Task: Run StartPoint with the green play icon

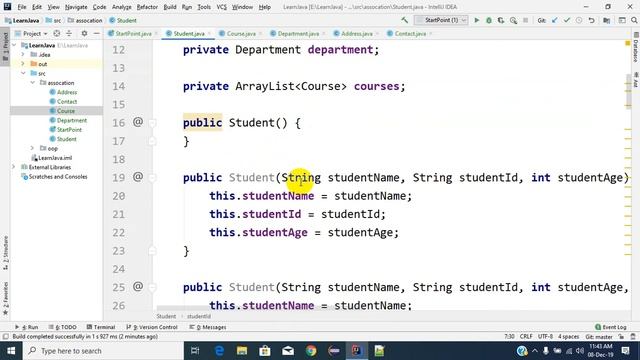Action: coord(476,20)
